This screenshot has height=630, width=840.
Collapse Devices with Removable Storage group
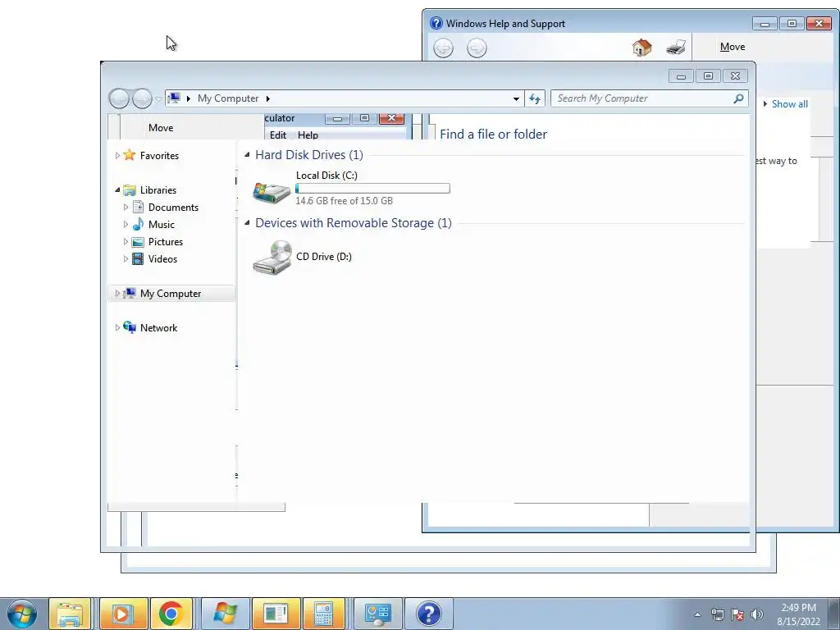[x=247, y=222]
